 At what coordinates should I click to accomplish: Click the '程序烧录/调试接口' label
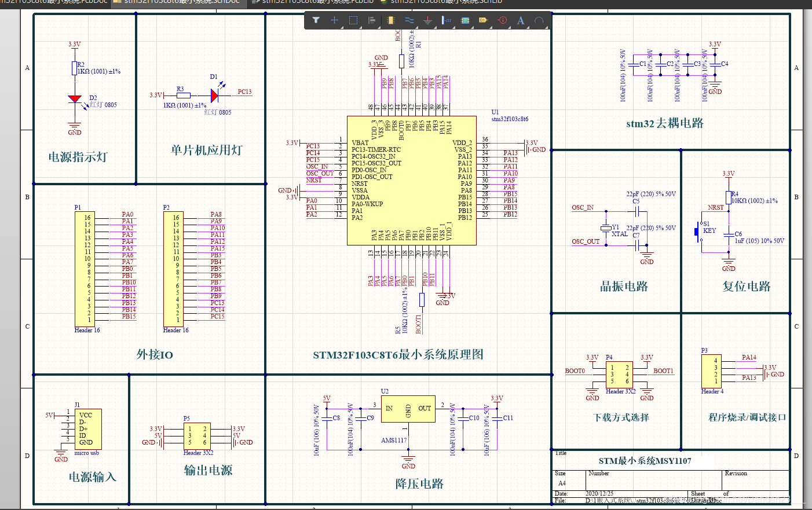(x=747, y=417)
